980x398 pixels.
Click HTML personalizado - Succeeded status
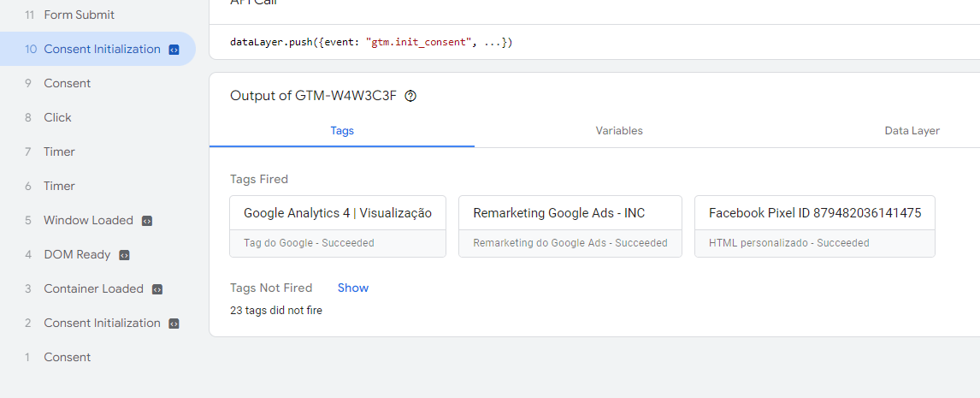(x=788, y=243)
